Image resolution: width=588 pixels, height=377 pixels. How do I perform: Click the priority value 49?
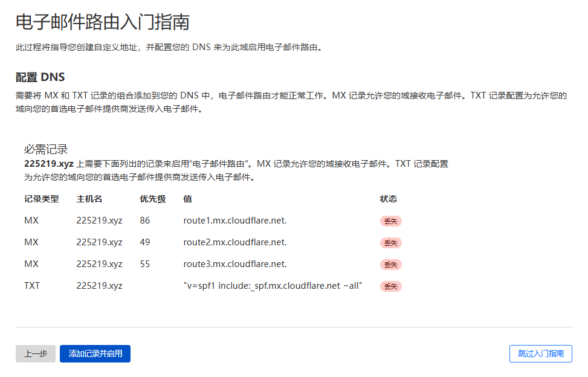tap(145, 242)
